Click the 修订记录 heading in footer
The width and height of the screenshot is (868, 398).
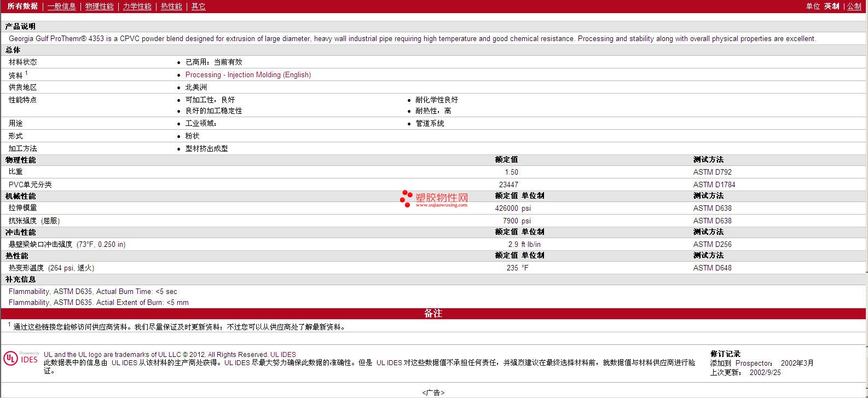point(725,354)
